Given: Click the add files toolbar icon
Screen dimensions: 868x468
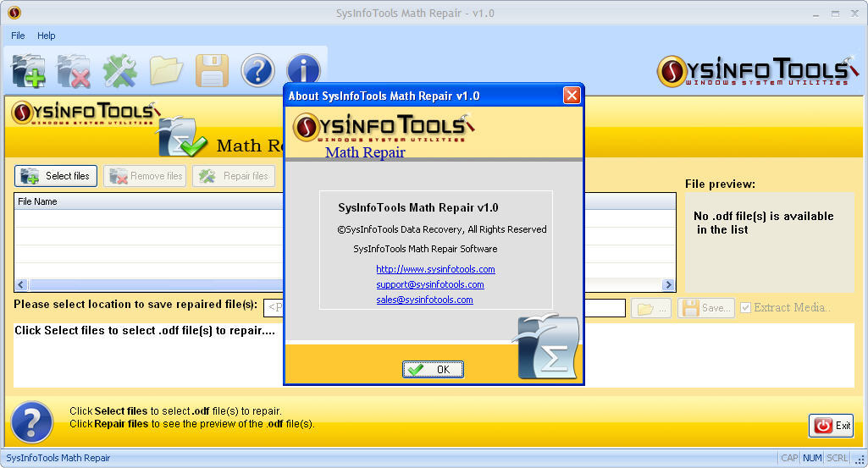Looking at the screenshot, I should pyautogui.click(x=29, y=71).
